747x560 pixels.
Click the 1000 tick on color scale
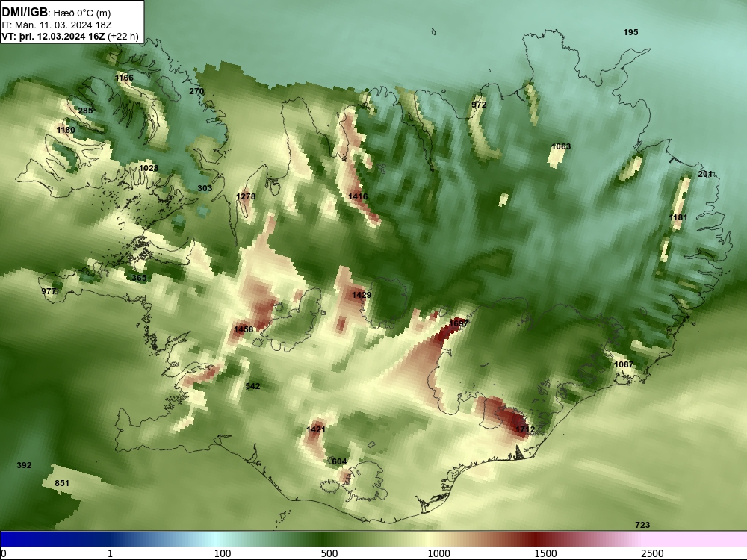click(x=438, y=553)
